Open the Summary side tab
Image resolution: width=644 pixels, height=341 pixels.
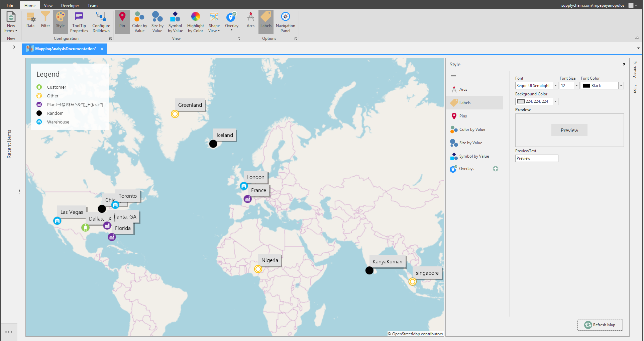tap(635, 69)
